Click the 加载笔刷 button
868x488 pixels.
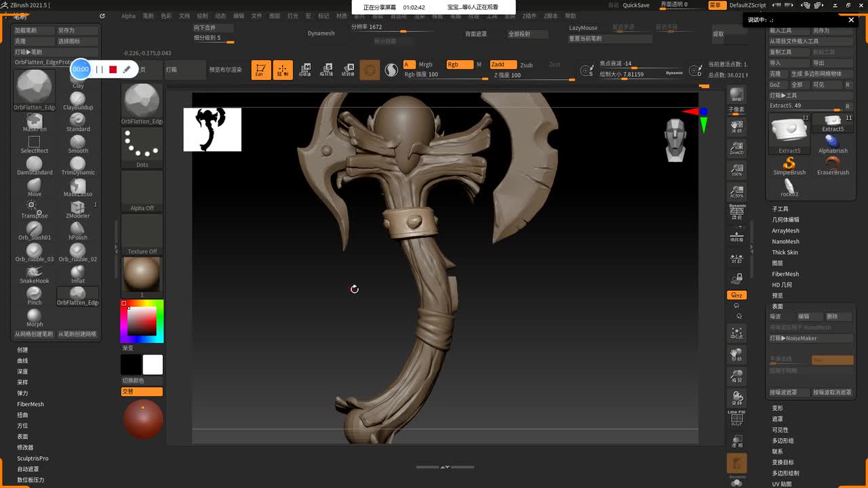click(x=33, y=30)
